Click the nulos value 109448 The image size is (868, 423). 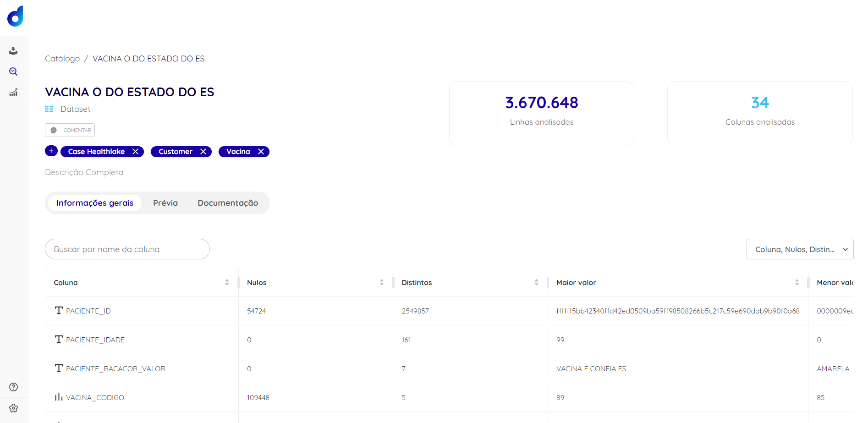point(258,397)
